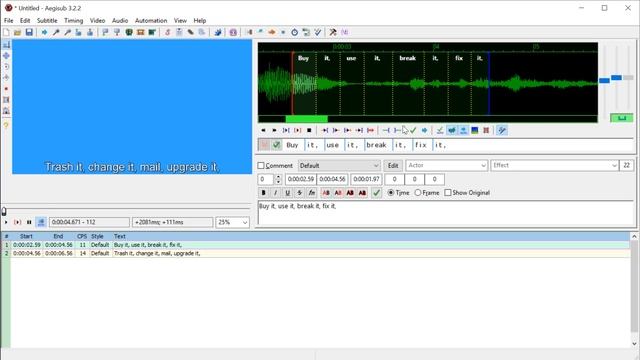The width and height of the screenshot is (640, 360).
Task: Pause the video playback
Action: 29,222
